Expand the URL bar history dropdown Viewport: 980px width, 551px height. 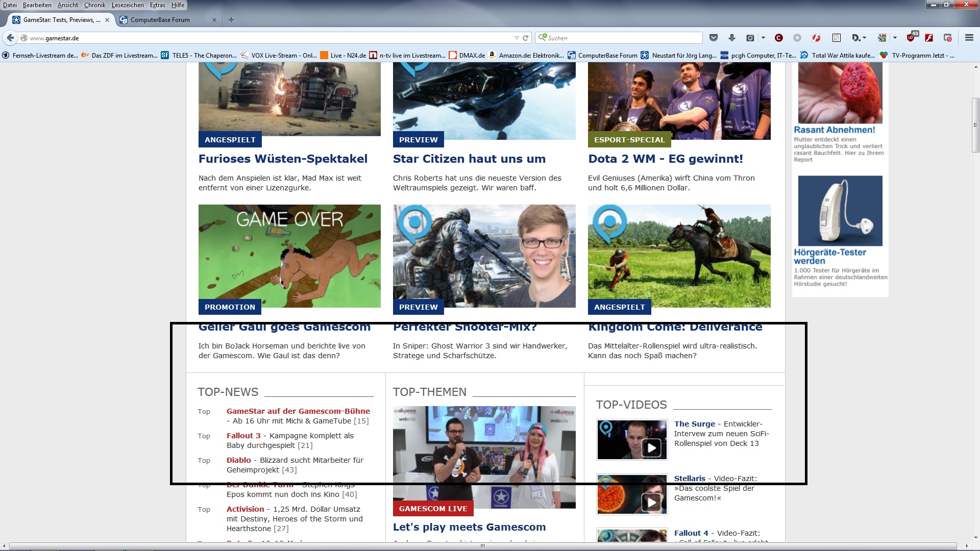coord(517,38)
